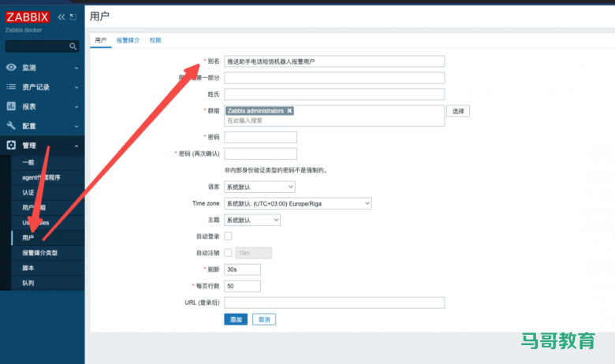615x364 pixels.
Task: Click the search magnifier icon
Action: pos(73,46)
